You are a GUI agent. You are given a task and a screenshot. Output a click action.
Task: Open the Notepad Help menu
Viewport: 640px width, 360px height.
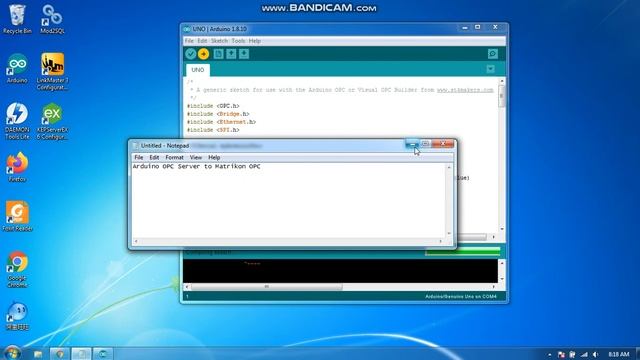(214, 158)
